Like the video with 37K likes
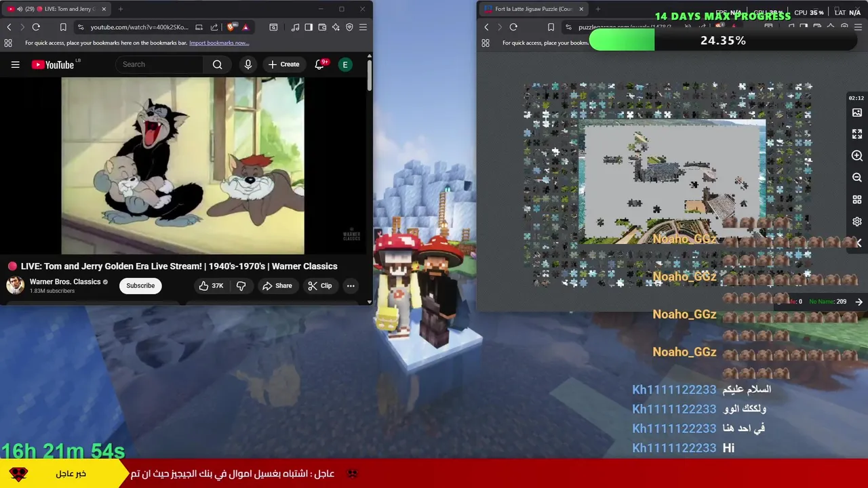This screenshot has width=868, height=488. (211, 286)
